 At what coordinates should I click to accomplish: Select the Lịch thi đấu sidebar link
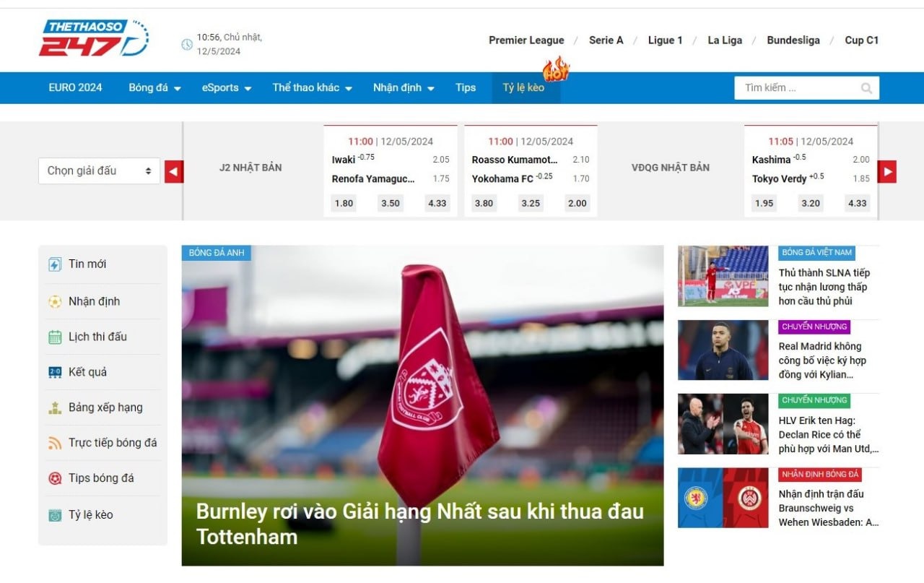(97, 337)
